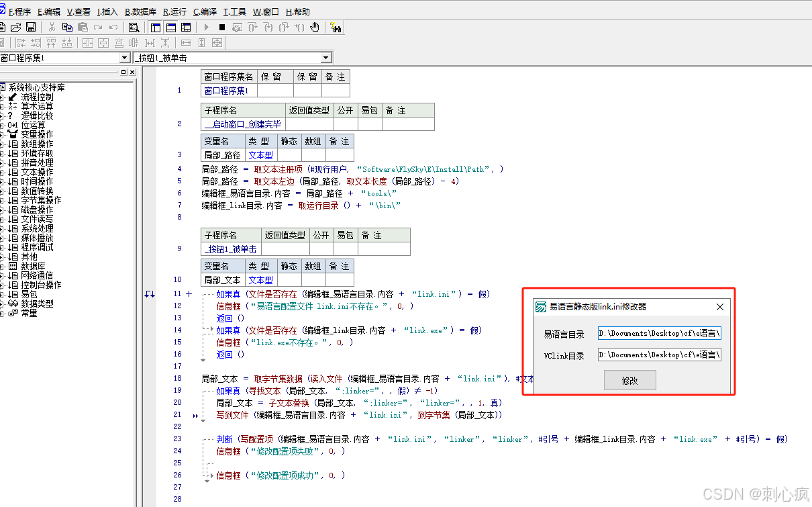Image resolution: width=812 pixels, height=507 pixels.
Task: Open the _按钮1_被单击 subroutine dropdown
Action: pos(326,58)
